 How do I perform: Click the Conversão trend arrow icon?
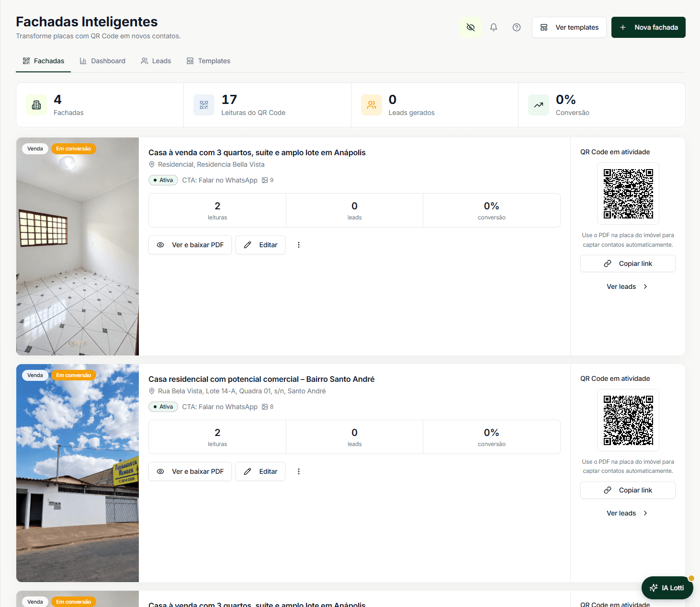539,105
